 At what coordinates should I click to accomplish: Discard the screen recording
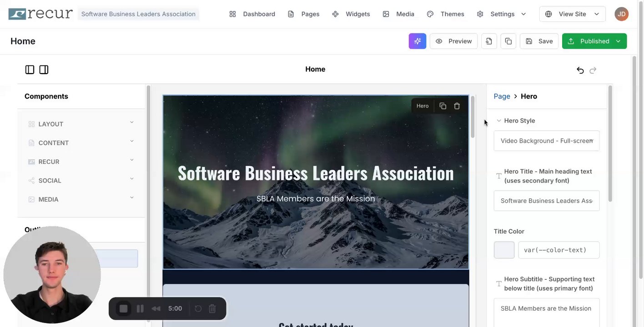(212, 309)
